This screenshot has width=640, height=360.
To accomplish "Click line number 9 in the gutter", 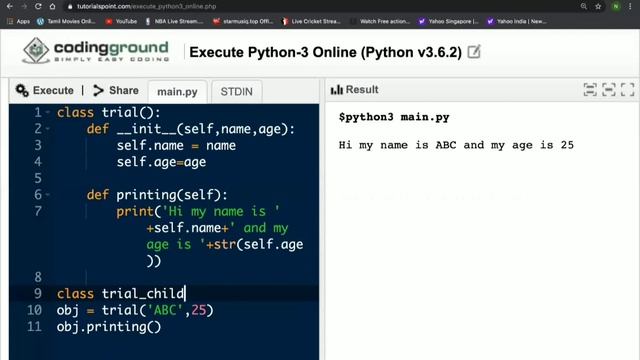I will 38,293.
